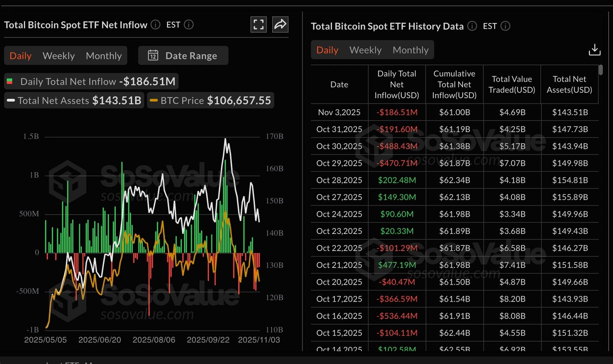Expand the Net Inflow chart to fullscreen
Image resolution: width=613 pixels, height=364 pixels.
click(x=259, y=24)
